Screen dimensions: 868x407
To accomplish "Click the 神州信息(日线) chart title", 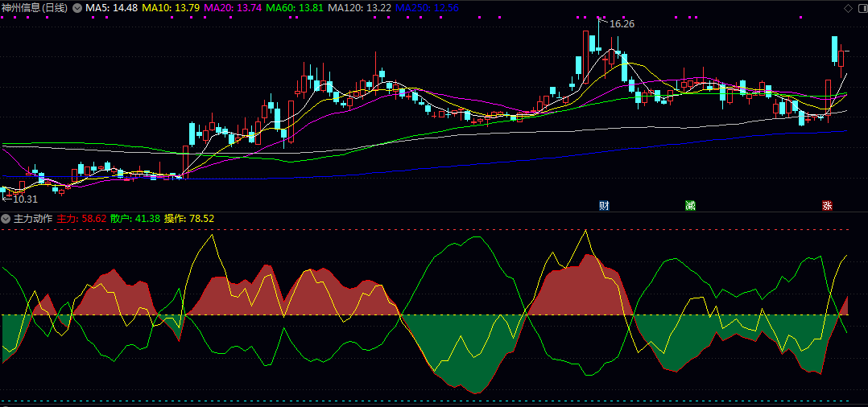I will (35, 7).
